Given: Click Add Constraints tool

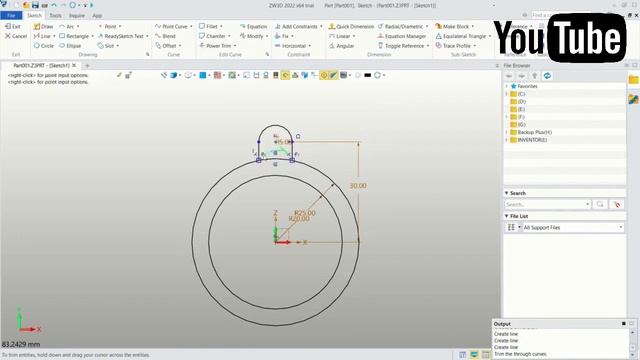Looking at the screenshot, I should (x=296, y=27).
